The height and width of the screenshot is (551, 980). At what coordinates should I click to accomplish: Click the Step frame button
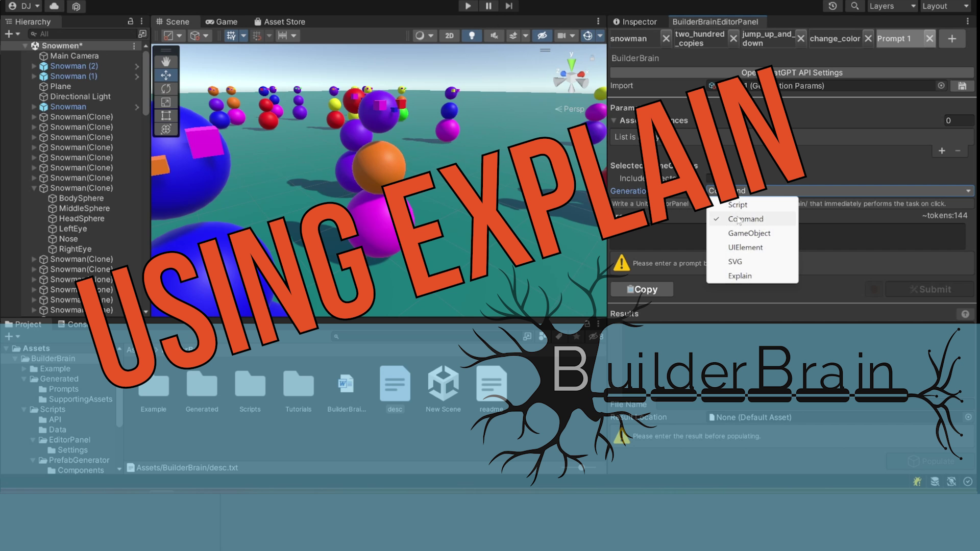click(x=509, y=6)
